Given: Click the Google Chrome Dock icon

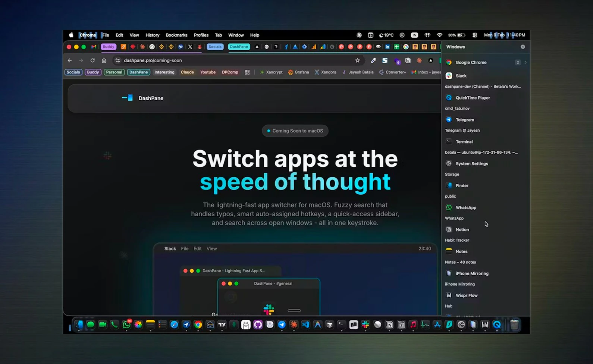Looking at the screenshot, I should coord(198,324).
